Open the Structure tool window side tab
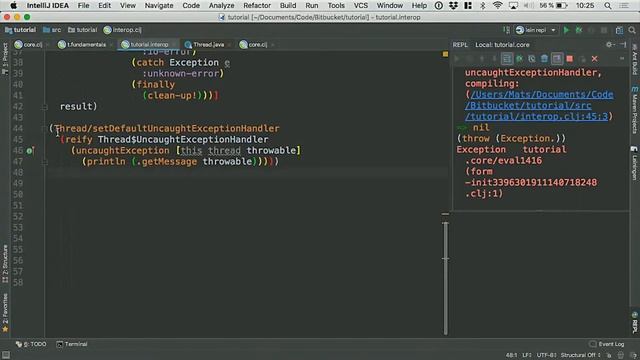The width and height of the screenshot is (640, 360). 5,264
